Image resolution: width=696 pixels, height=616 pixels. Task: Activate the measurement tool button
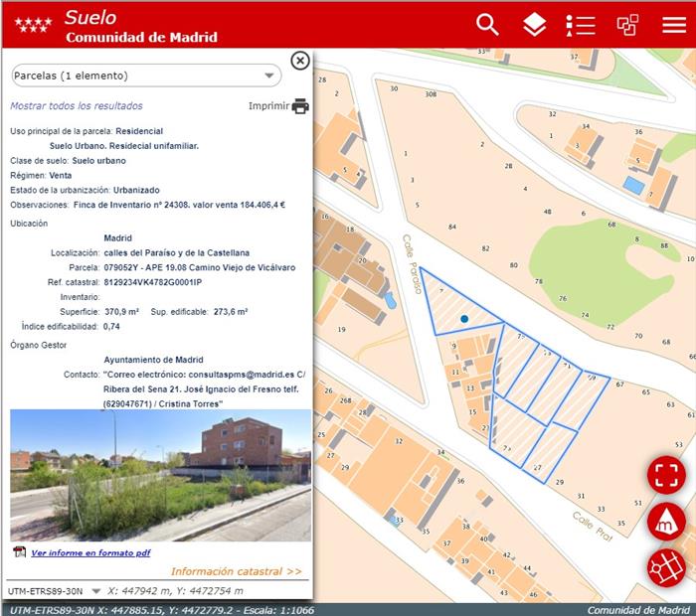click(666, 522)
